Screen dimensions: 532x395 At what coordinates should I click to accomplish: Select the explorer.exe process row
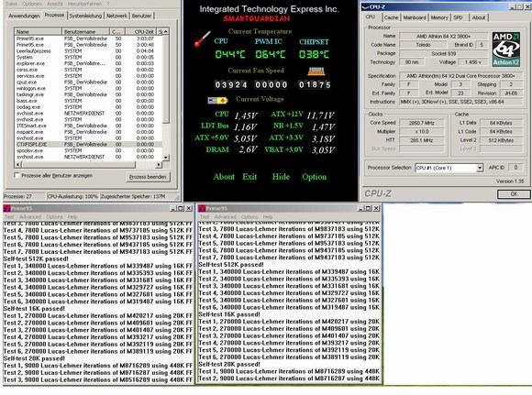click(88, 63)
